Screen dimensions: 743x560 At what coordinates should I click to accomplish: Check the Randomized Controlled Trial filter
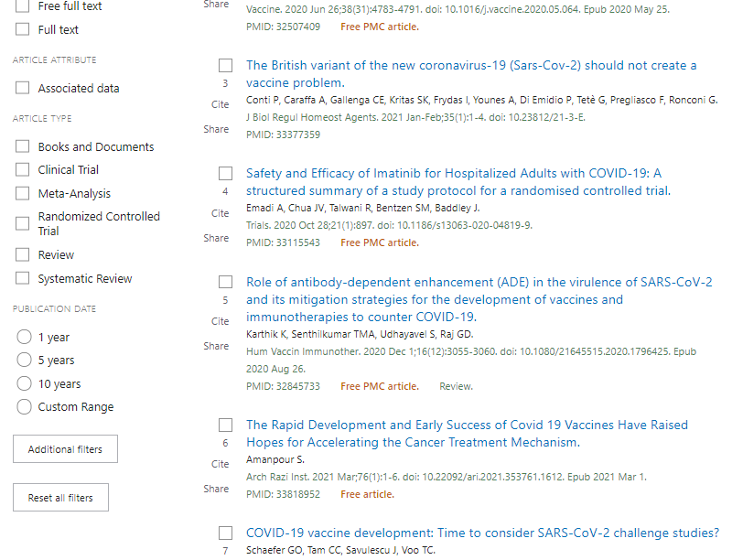[22, 223]
